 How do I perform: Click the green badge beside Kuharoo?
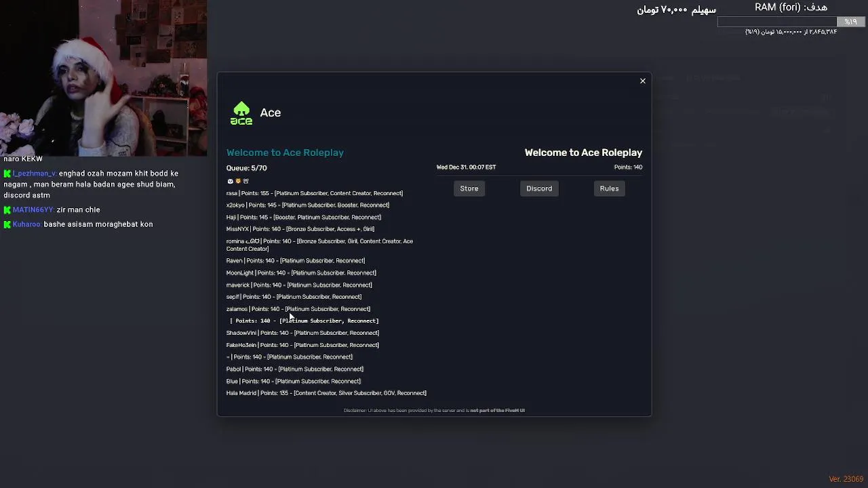(7, 224)
